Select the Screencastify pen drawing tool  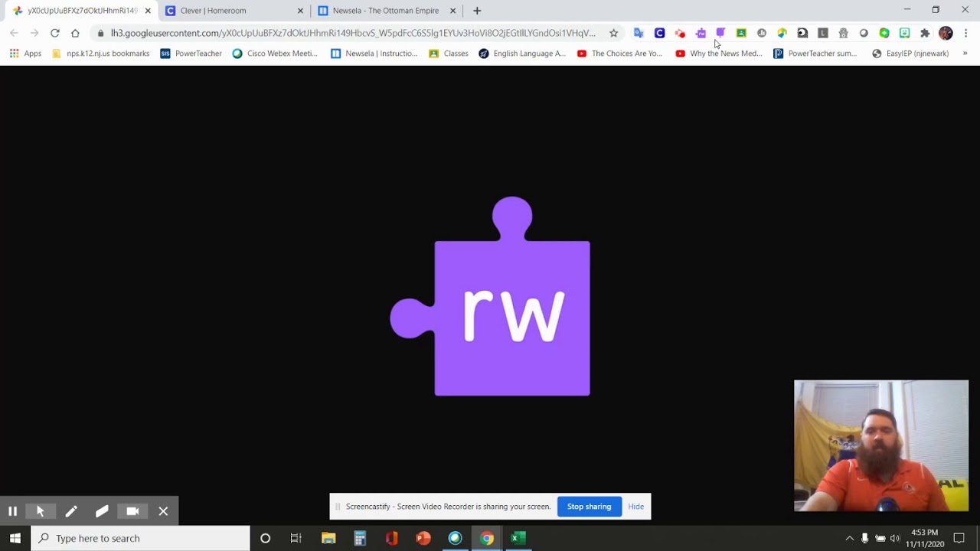coord(71,511)
